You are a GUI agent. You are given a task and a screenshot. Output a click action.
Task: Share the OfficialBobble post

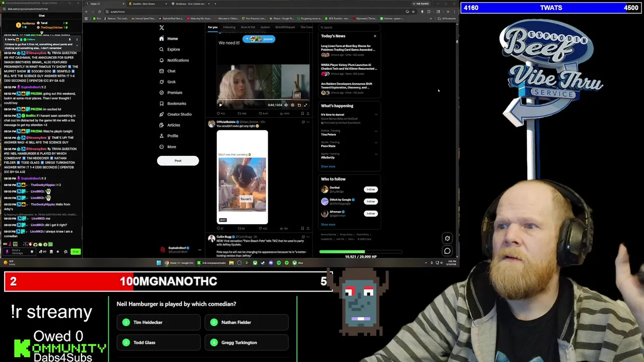click(307, 228)
